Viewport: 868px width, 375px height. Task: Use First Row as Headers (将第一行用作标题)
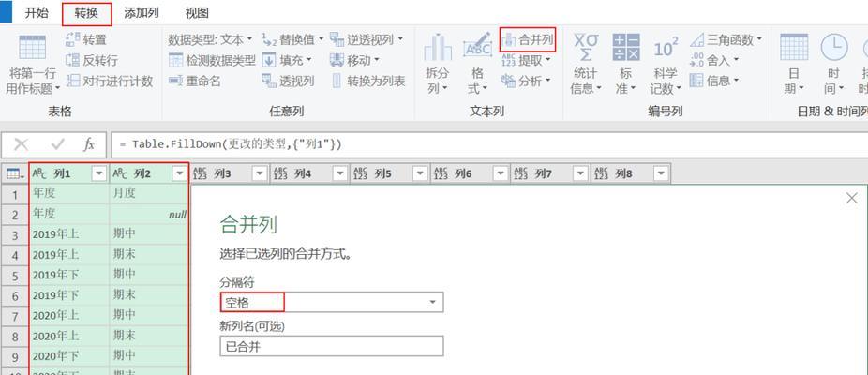(33, 64)
